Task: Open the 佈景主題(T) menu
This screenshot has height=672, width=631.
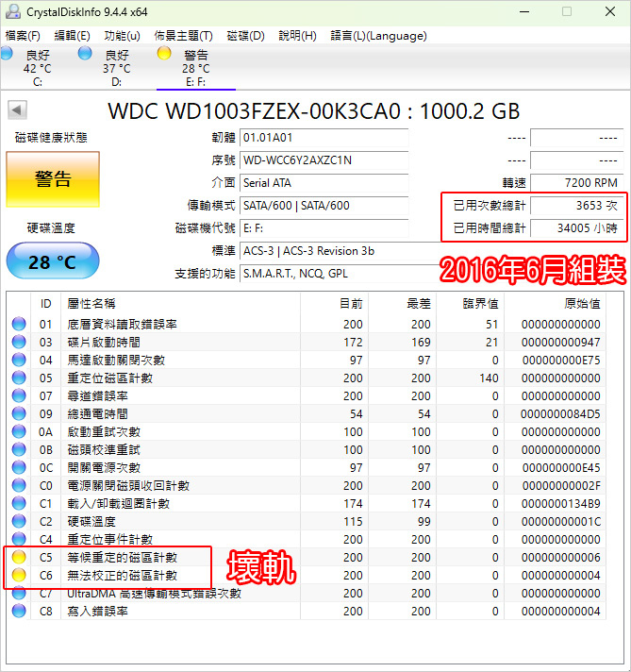Action: pos(183,36)
